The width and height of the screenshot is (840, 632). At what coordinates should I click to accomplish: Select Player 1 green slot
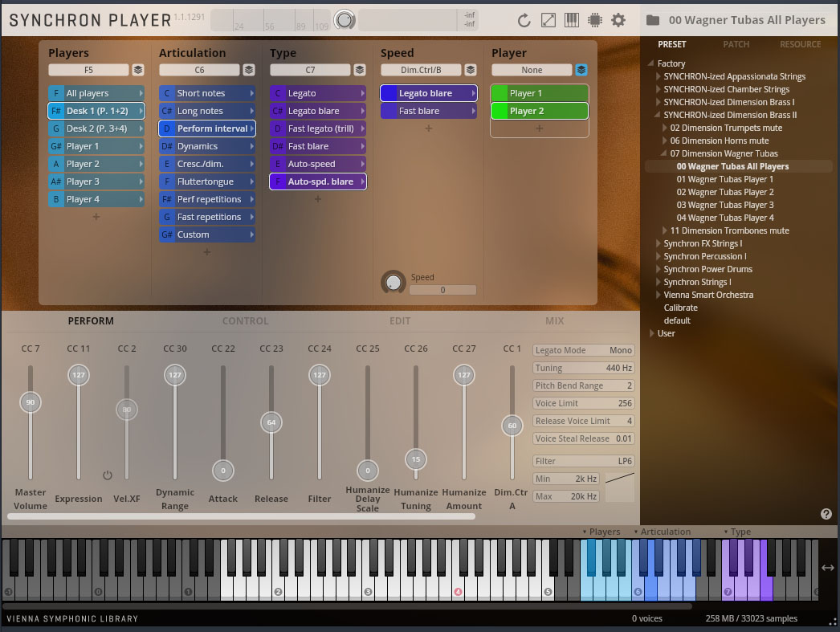[540, 93]
